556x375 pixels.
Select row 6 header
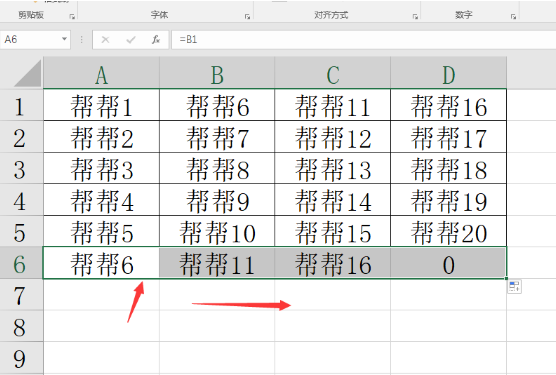tap(21, 263)
